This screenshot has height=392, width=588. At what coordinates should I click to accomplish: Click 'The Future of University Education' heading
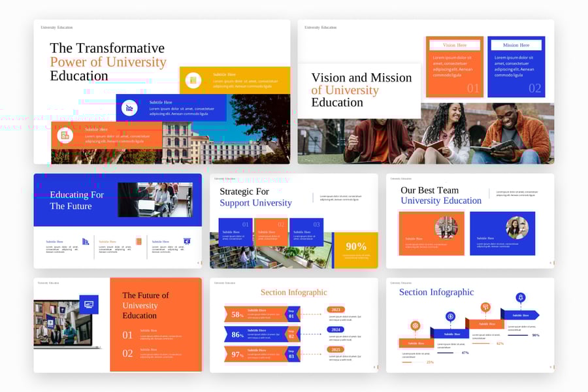(x=145, y=305)
